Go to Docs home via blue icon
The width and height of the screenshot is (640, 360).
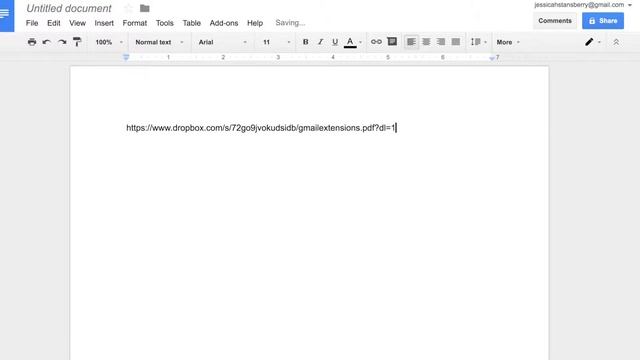point(7,16)
